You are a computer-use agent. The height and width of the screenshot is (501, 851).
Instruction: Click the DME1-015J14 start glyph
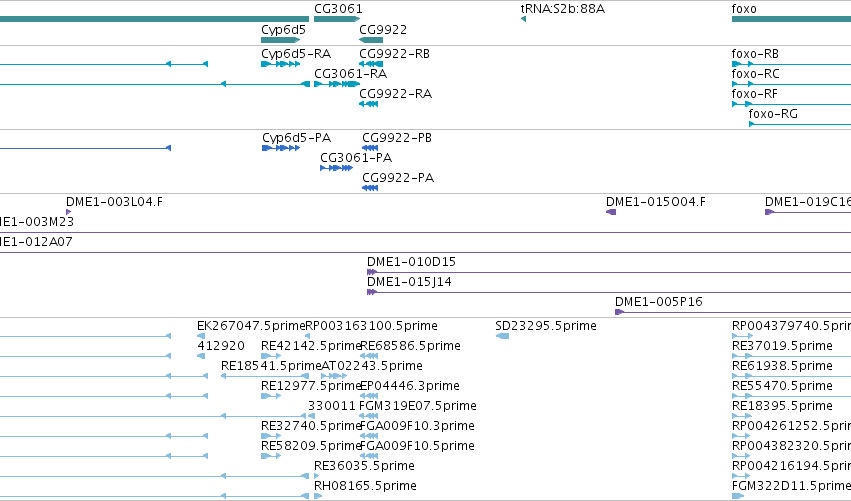coord(372,293)
